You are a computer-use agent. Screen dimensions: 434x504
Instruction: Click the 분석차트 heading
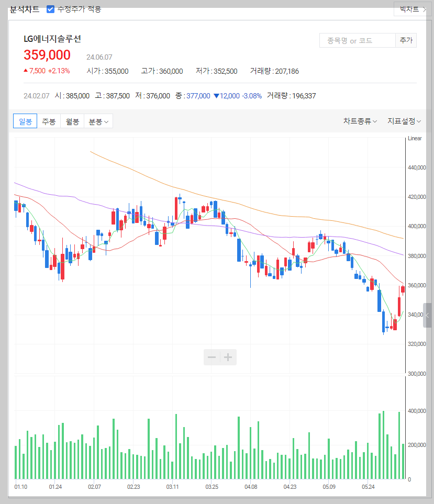pyautogui.click(x=25, y=9)
